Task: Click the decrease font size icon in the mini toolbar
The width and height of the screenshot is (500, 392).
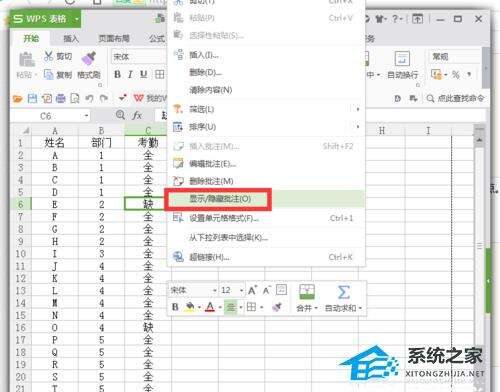Action: (267, 290)
